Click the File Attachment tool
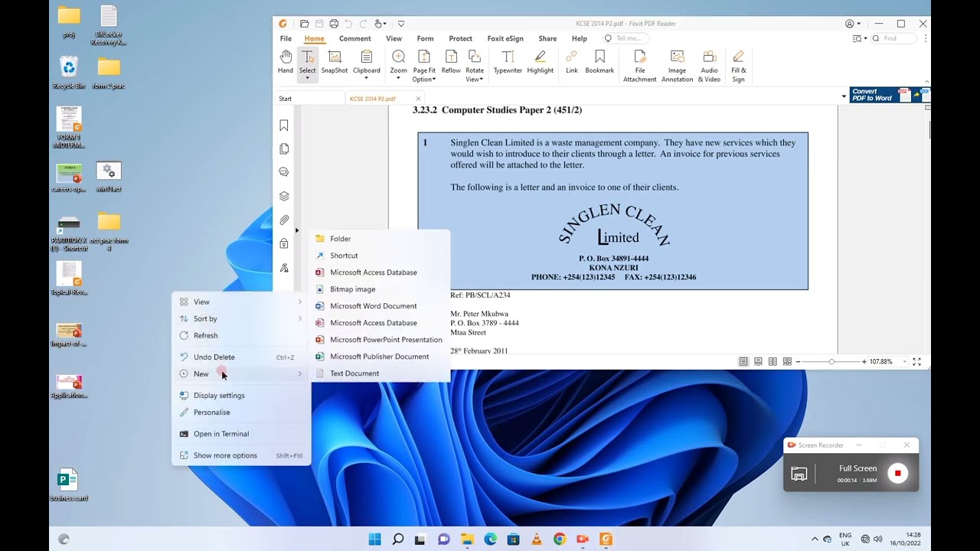Viewport: 980px width, 551px height. (x=639, y=67)
